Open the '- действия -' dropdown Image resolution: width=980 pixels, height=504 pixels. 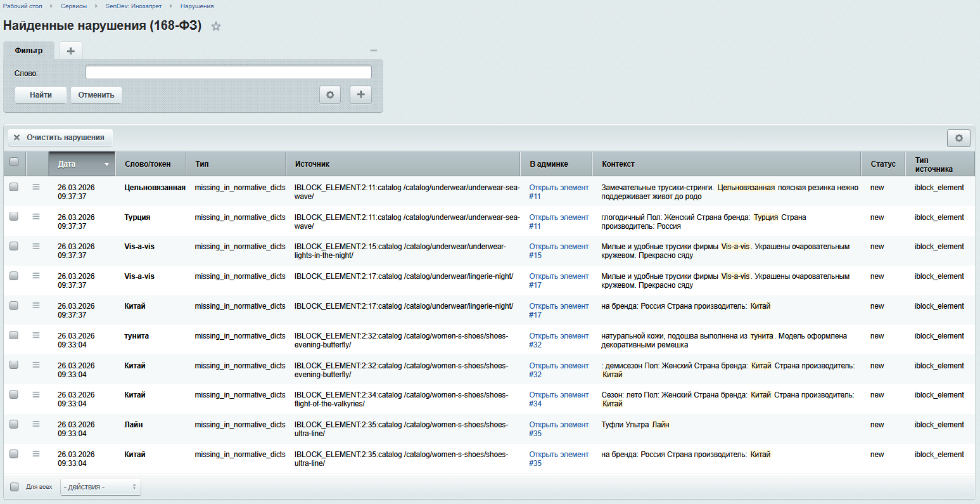[101, 487]
